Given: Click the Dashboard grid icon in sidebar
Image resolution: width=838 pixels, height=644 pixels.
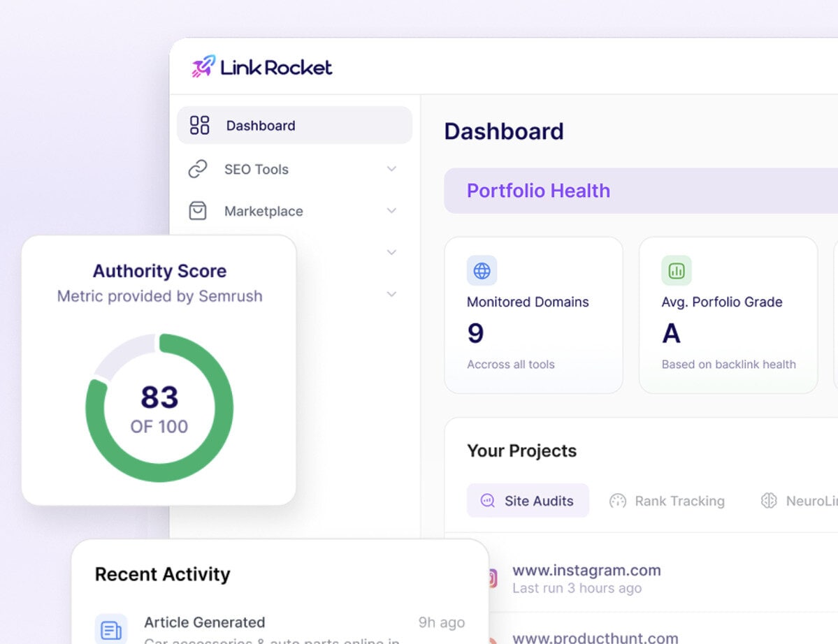Looking at the screenshot, I should [199, 126].
